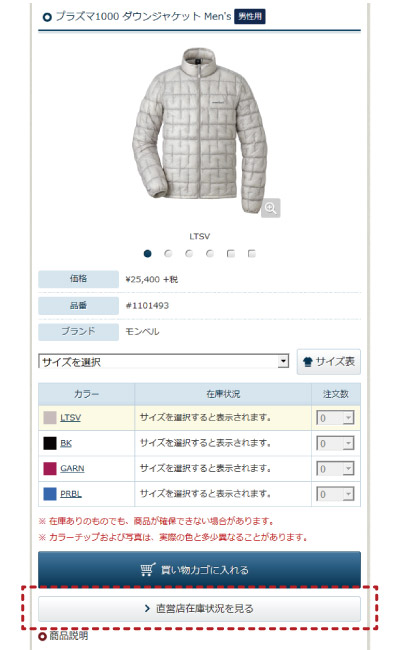Show the last square image indicator
Screen dimensions: 400x650
coord(252,253)
